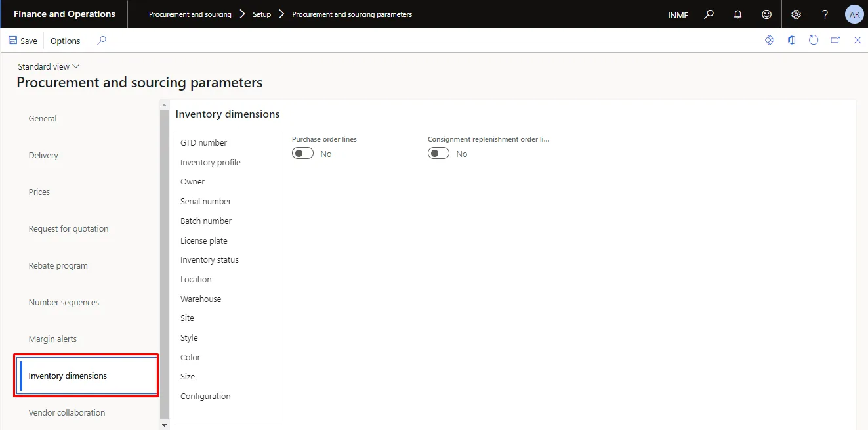Image resolution: width=868 pixels, height=430 pixels.
Task: Click breadcrumb chevron after Procurement and sourcing
Action: pos(243,14)
